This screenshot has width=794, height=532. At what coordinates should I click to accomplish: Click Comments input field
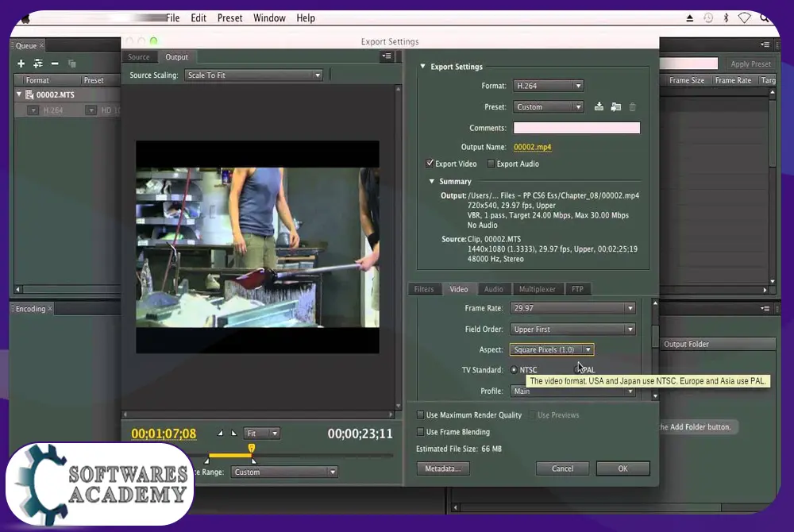[x=576, y=128]
